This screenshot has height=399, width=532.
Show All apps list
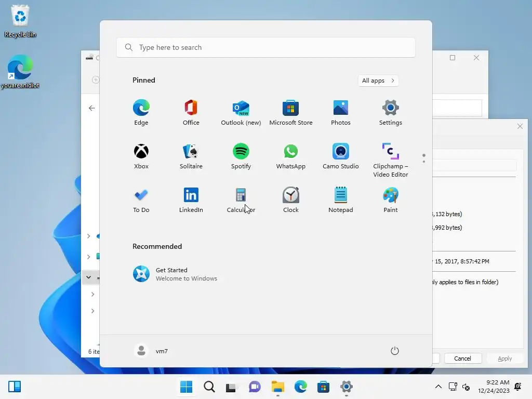pyautogui.click(x=378, y=81)
